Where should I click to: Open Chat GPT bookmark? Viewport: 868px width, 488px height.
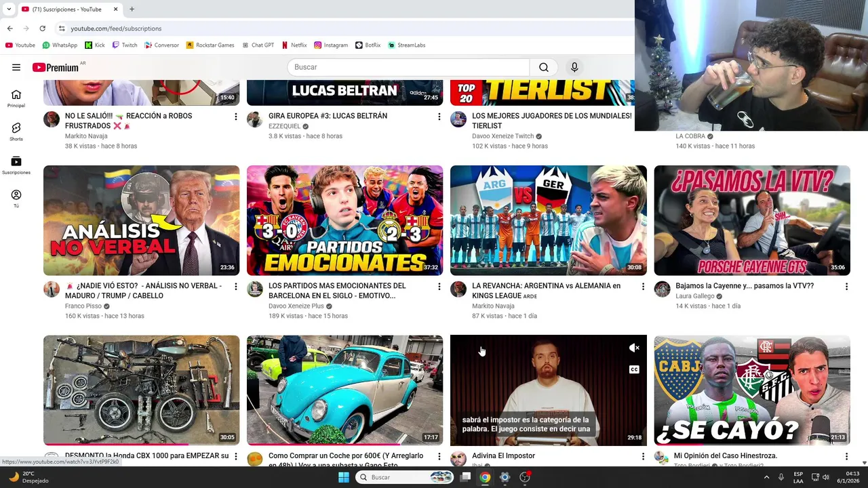[x=258, y=45]
